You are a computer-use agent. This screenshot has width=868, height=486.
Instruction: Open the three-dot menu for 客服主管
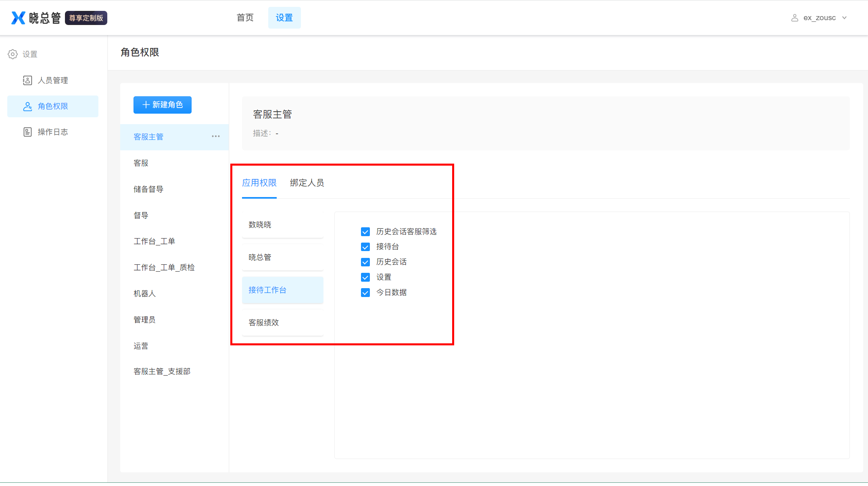click(216, 136)
